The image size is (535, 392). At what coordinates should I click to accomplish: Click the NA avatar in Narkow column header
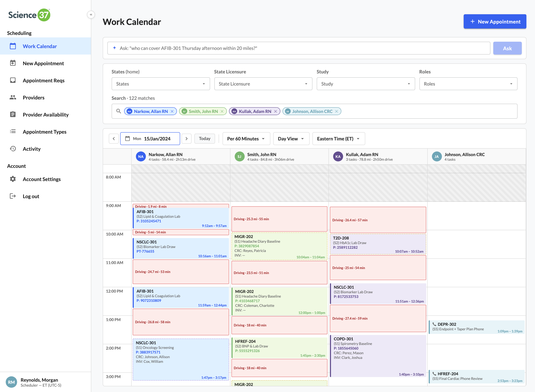click(141, 157)
